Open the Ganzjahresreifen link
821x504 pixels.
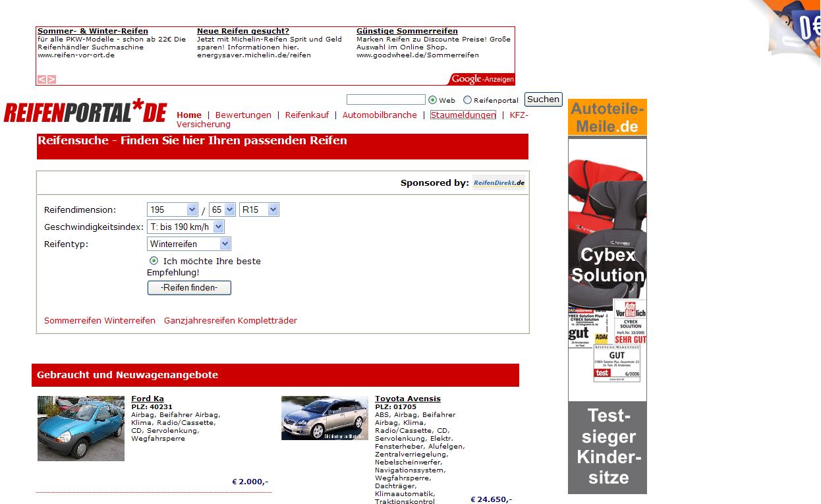[x=199, y=320]
